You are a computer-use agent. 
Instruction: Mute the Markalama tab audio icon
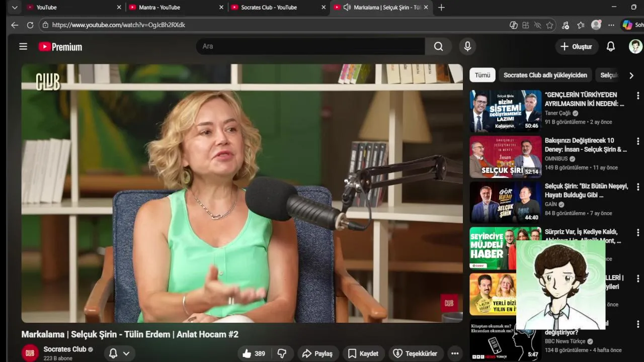347,8
